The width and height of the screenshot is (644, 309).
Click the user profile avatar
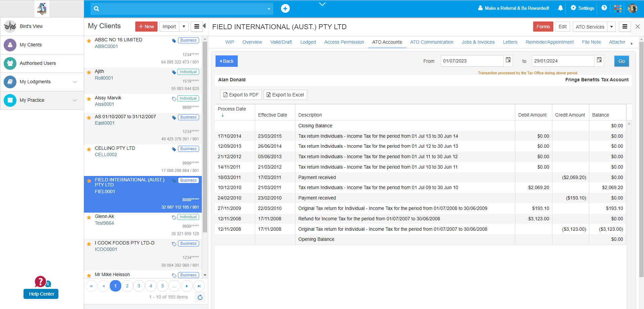633,8
